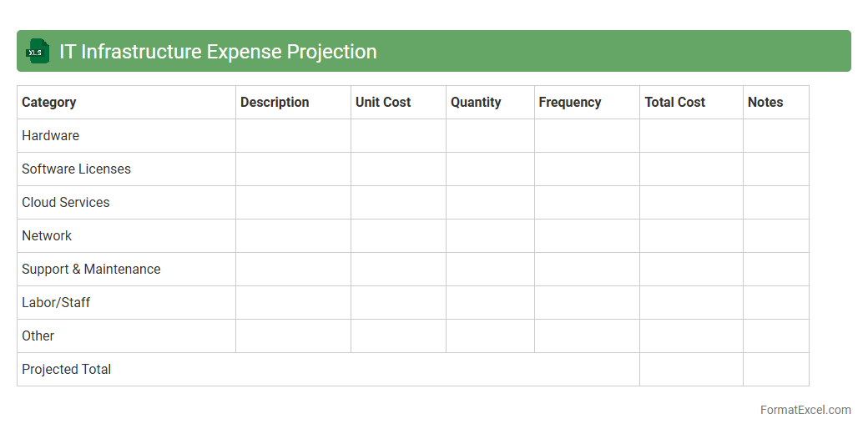This screenshot has width=868, height=434.
Task: Open the FormatExcel.com link
Action: (x=805, y=410)
